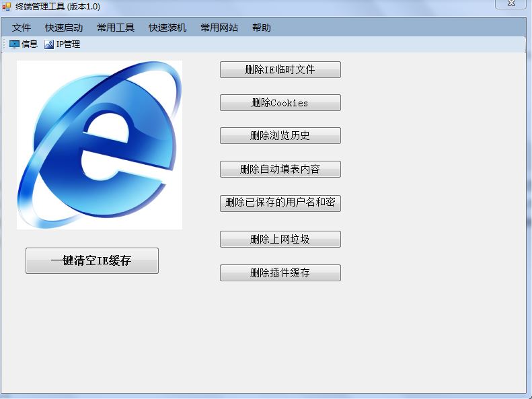This screenshot has height=399, width=532.
Task: Click the 删除上网垃圾 button
Action: click(280, 239)
